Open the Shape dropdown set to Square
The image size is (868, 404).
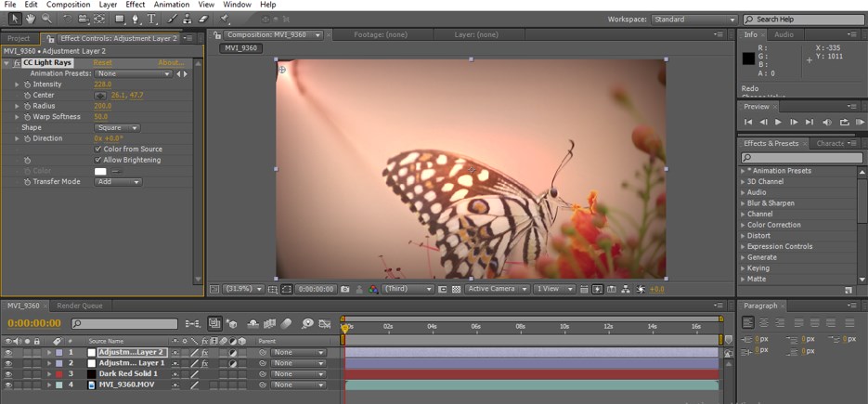117,128
